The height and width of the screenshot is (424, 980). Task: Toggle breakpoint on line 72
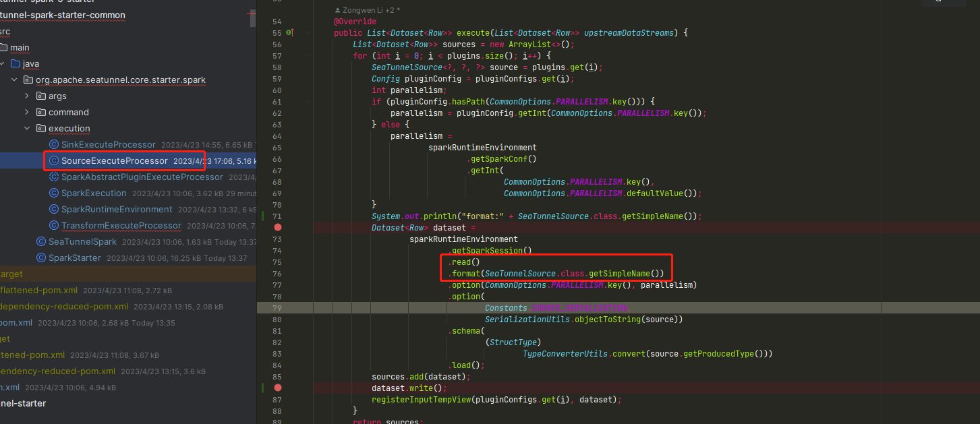[x=278, y=228]
